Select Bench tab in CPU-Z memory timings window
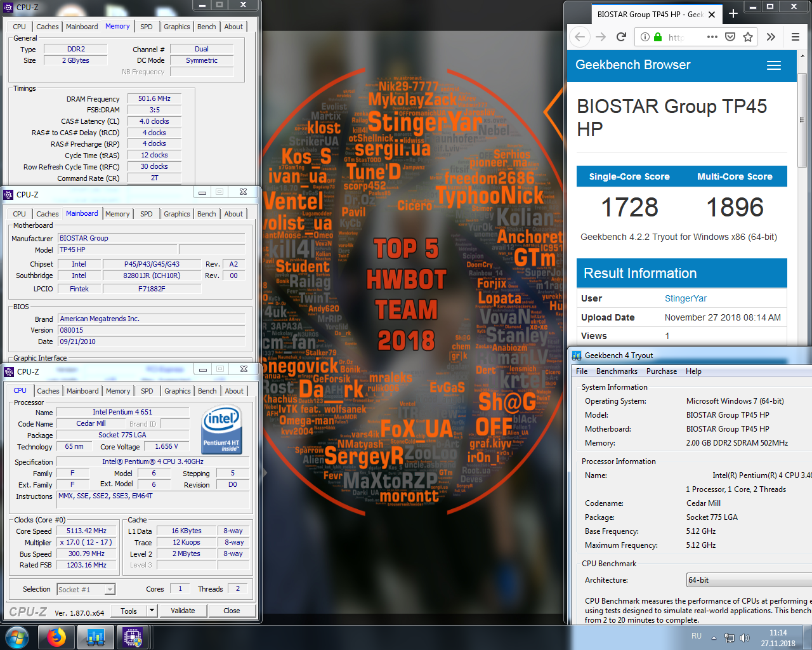 [207, 27]
